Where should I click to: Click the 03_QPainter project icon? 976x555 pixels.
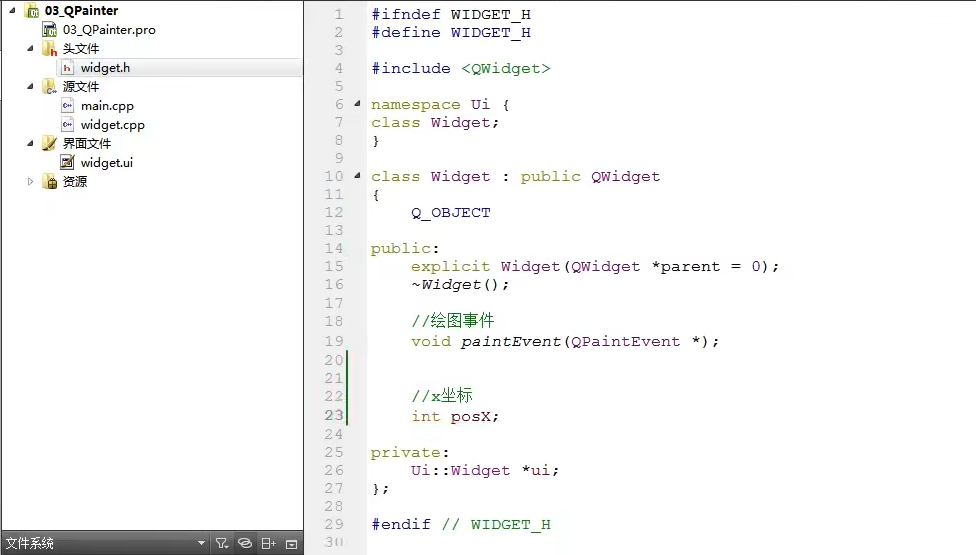click(x=32, y=11)
